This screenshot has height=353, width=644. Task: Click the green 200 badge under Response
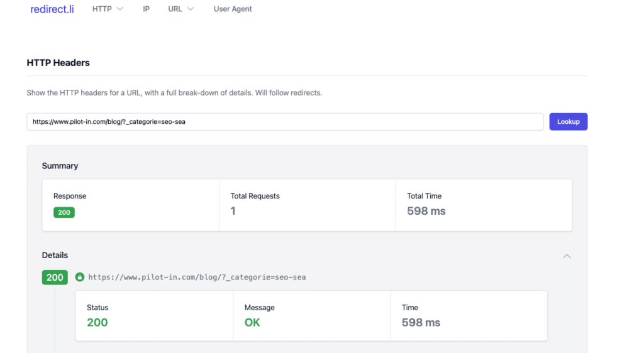tap(64, 212)
